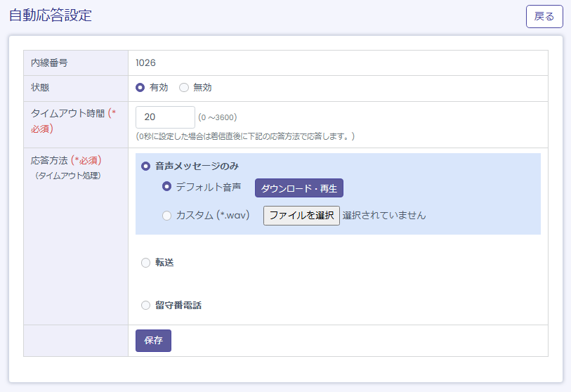Screen dimensions: 571x392
Task: Click the 状態 row label
Action: coord(40,88)
